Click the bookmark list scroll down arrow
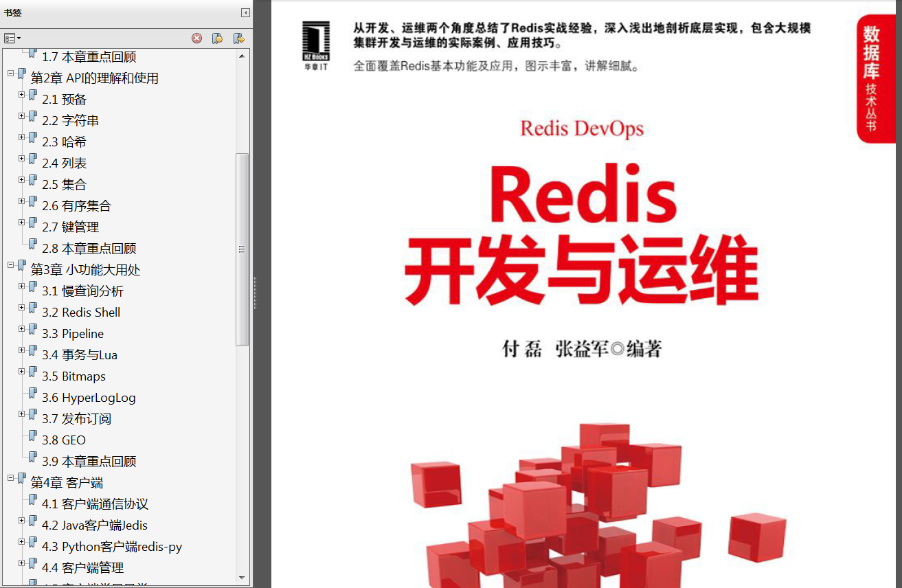The height and width of the screenshot is (588, 902). (x=242, y=577)
